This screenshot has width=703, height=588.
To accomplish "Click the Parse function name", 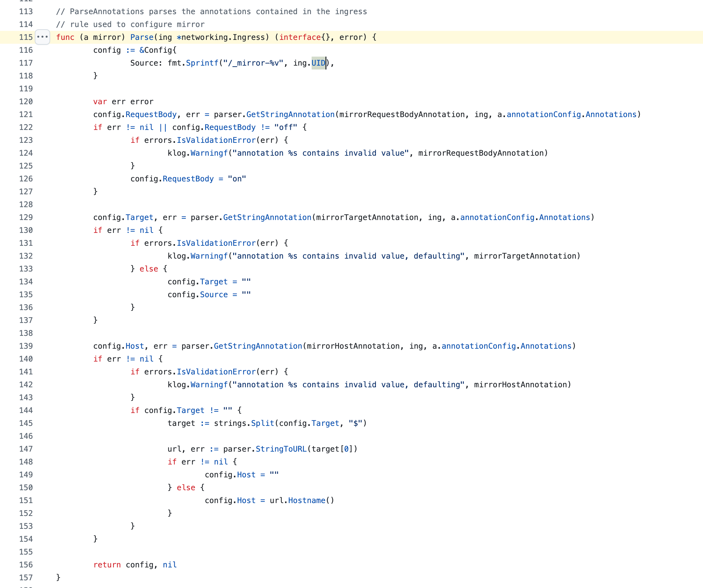I will pyautogui.click(x=142, y=37).
